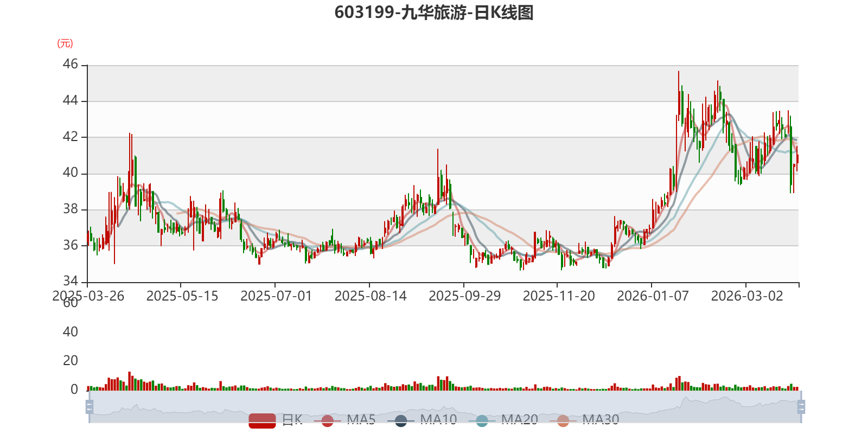Select the 2025-05-15 date label
The height and width of the screenshot is (434, 868).
[182, 296]
